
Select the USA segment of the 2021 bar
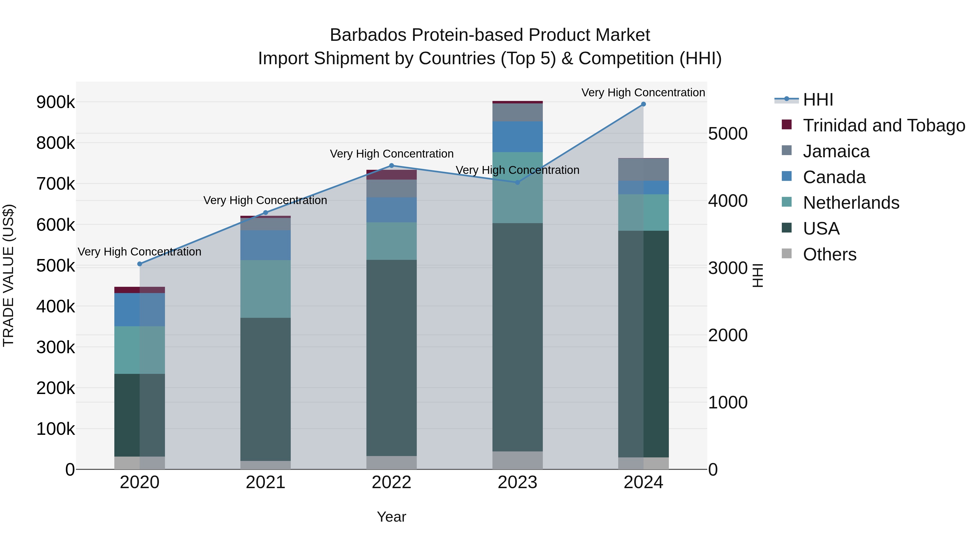pos(265,389)
